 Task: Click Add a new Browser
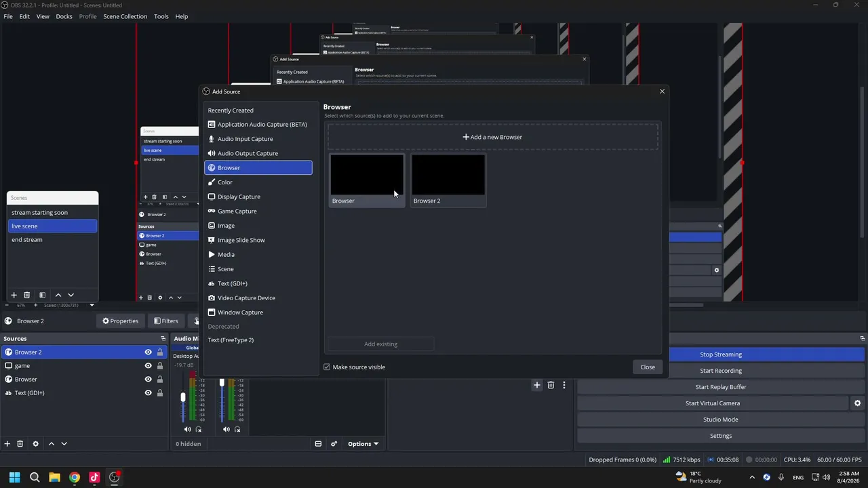(493, 137)
